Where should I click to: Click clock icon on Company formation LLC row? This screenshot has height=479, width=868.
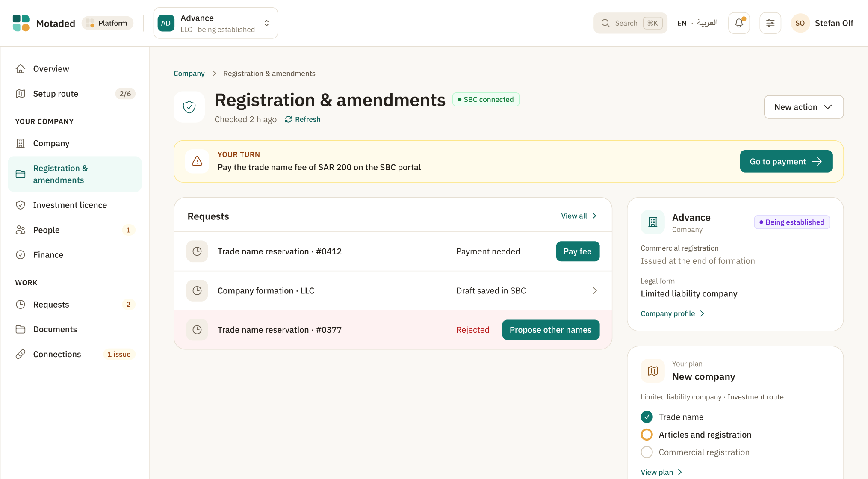point(197,291)
